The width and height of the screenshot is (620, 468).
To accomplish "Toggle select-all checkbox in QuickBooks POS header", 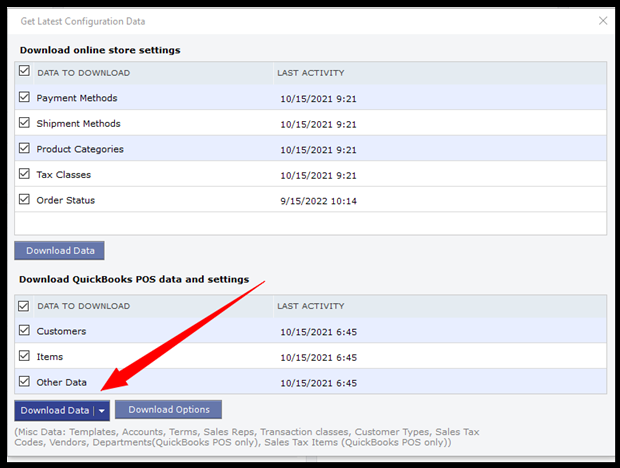I will (24, 306).
